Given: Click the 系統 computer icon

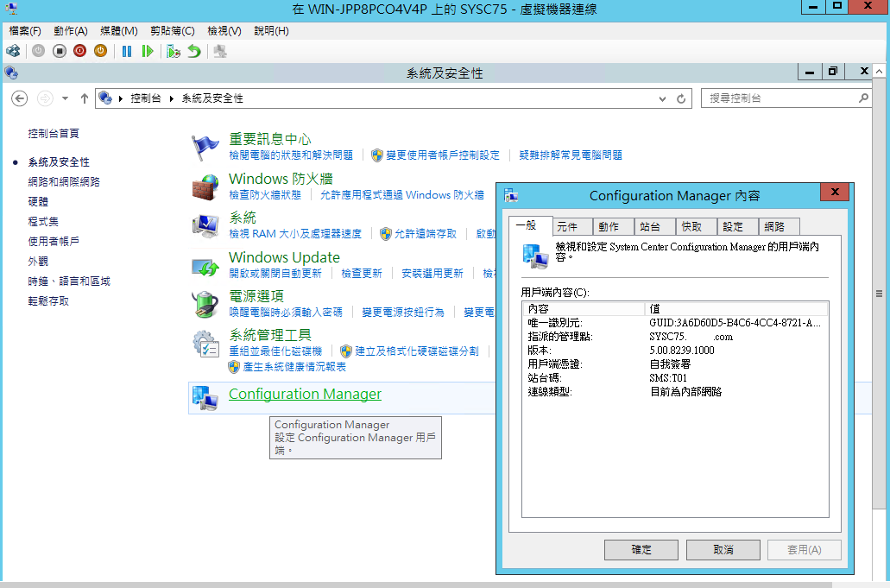Looking at the screenshot, I should pyautogui.click(x=205, y=226).
